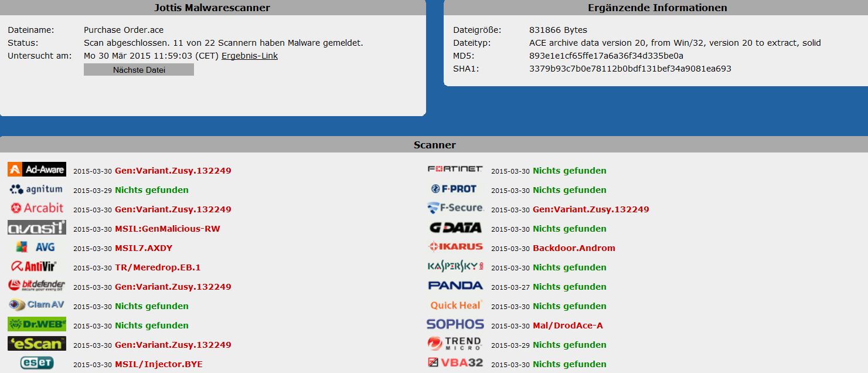Click SOPHOS result Mal/DrodAce-A

[x=568, y=325]
